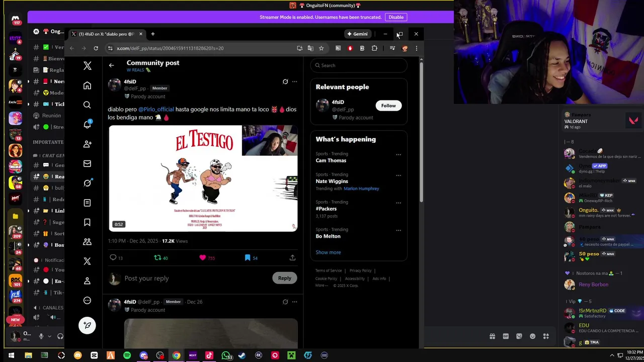
Task: Open Steam from the taskbar
Action: (242, 355)
